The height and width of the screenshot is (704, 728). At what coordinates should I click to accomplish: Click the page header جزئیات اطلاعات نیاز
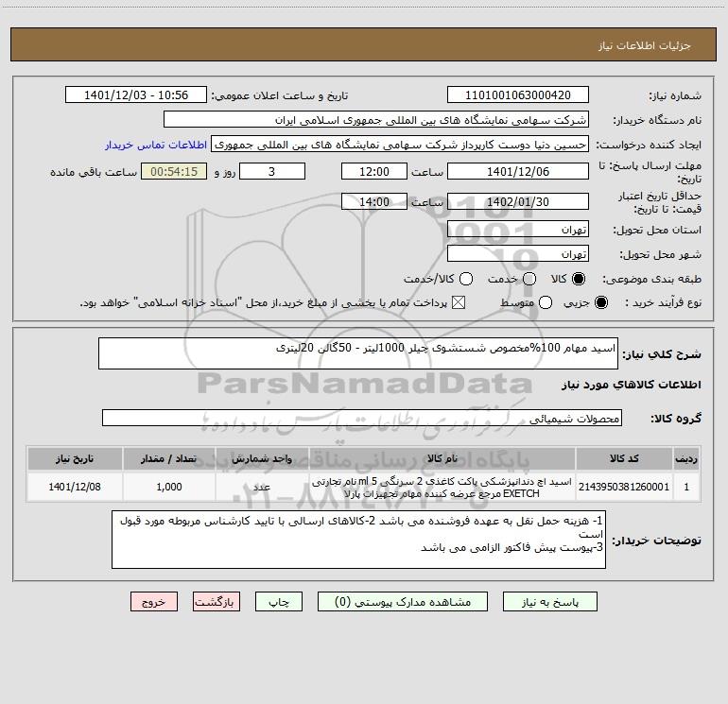tap(645, 45)
